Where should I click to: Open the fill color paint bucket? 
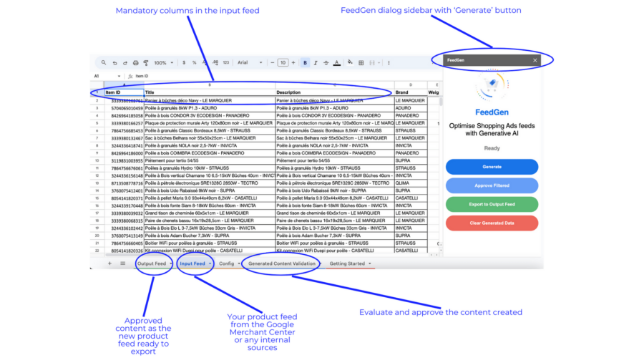pyautogui.click(x=350, y=63)
